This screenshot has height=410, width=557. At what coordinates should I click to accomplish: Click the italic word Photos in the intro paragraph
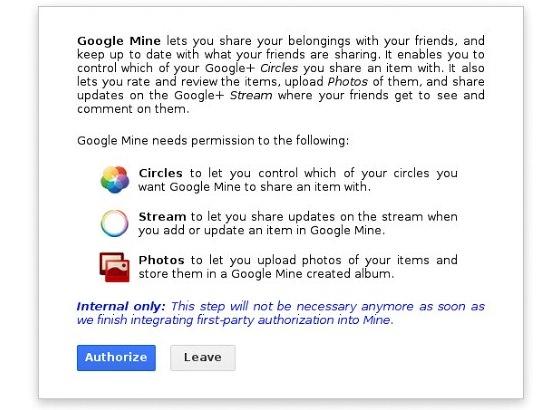click(347, 82)
